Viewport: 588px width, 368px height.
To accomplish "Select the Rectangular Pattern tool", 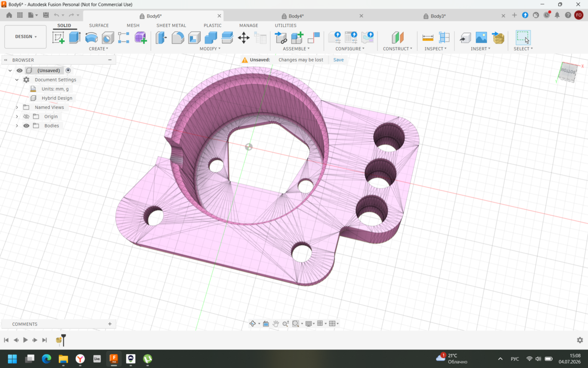I will (124, 38).
